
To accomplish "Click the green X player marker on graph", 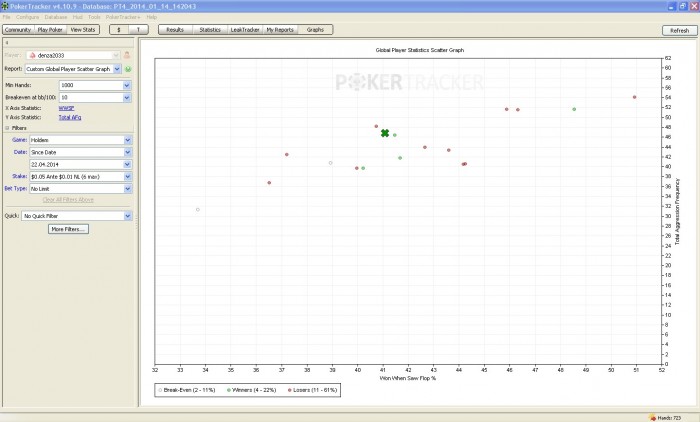I will click(385, 133).
